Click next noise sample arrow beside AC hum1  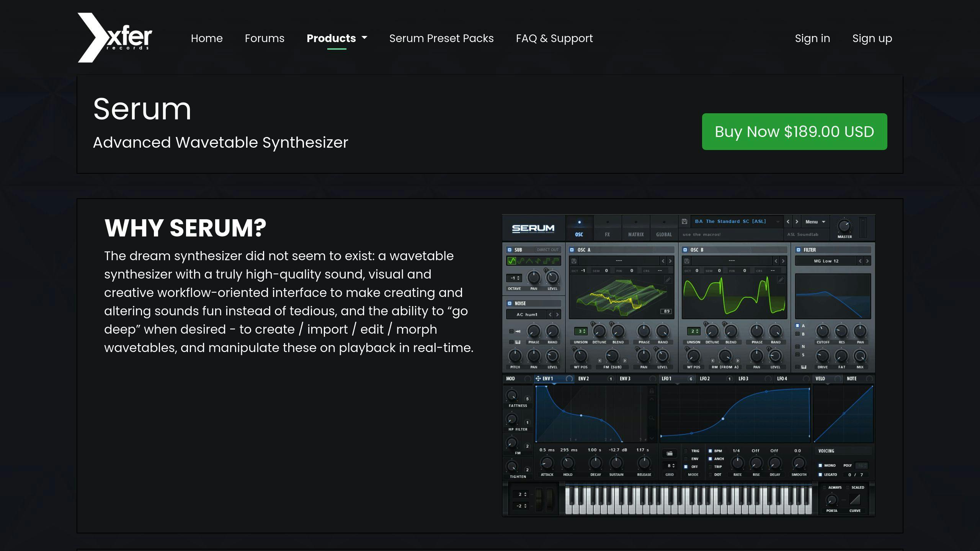(557, 315)
